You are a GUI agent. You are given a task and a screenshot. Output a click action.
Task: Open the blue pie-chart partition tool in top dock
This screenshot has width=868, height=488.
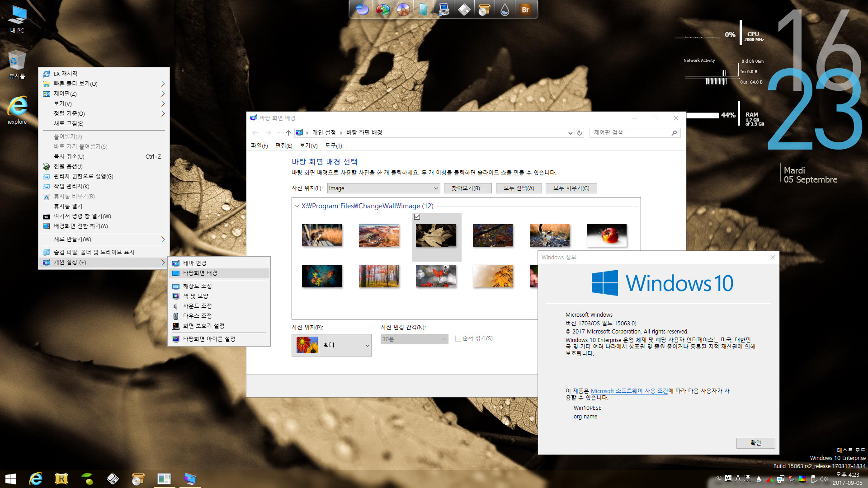click(362, 9)
